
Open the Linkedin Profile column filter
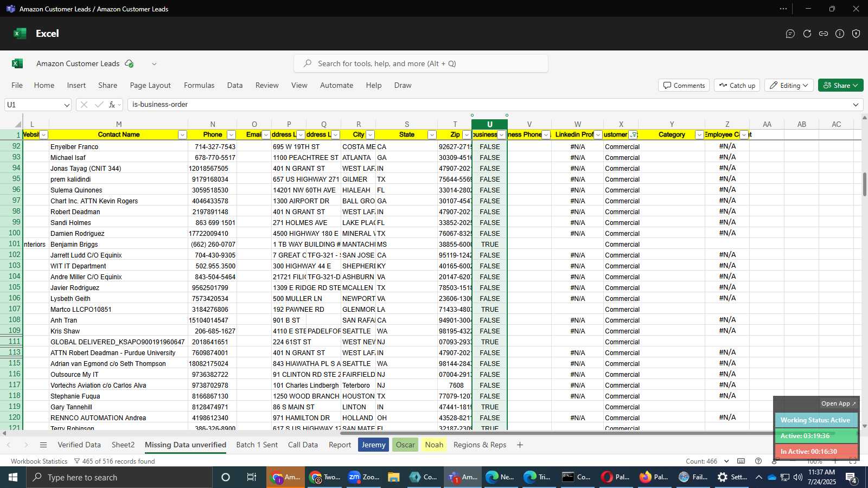tap(598, 135)
